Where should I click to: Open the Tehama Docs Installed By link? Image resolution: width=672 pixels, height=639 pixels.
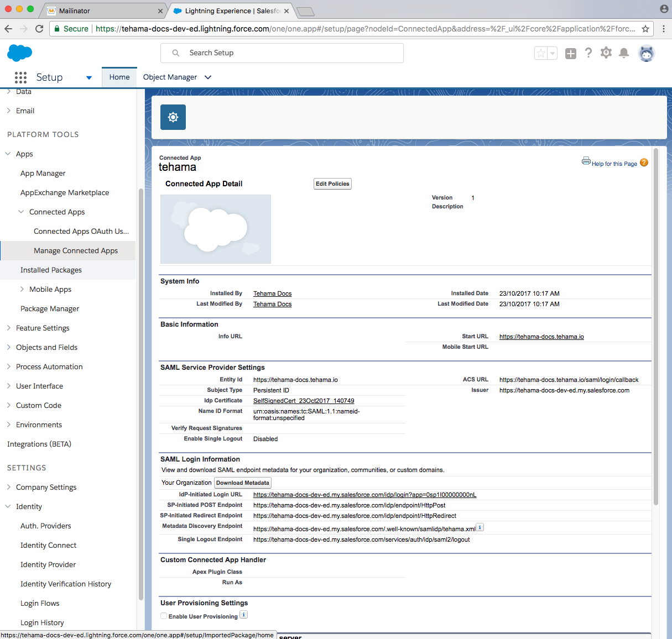point(272,294)
